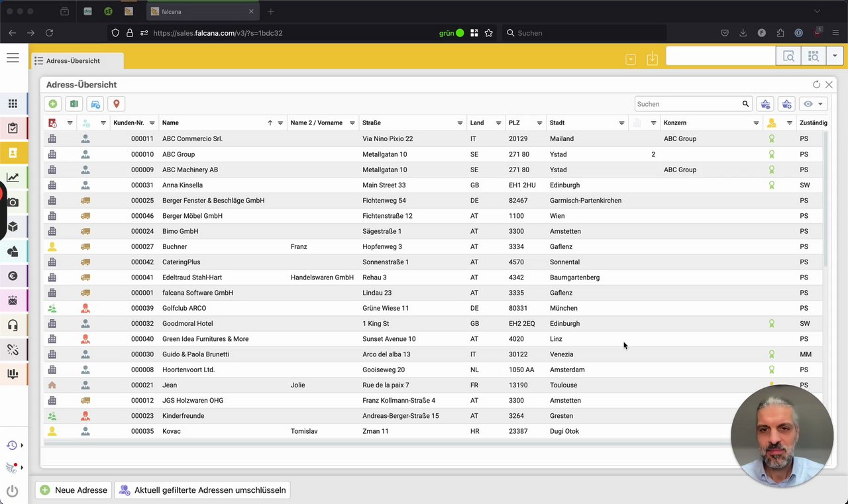Open the Konzern column filter

[756, 123]
